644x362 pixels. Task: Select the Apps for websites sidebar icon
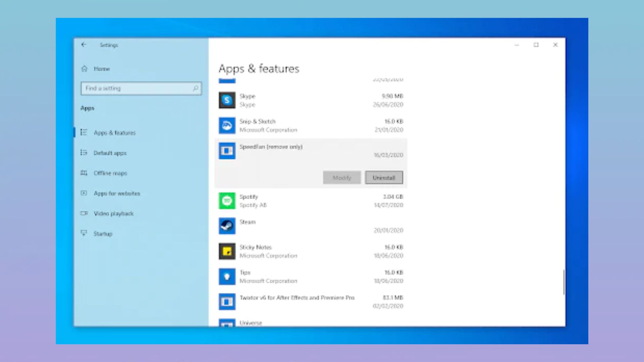84,193
